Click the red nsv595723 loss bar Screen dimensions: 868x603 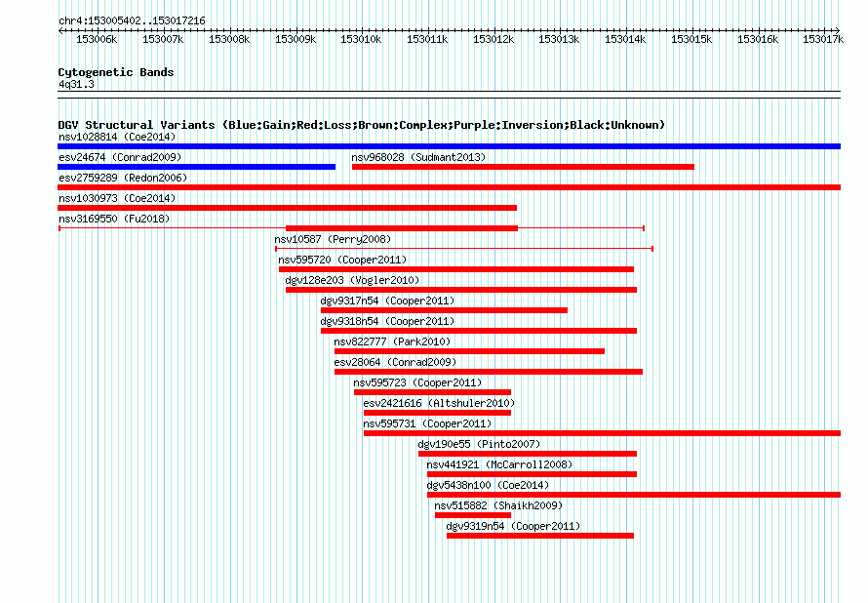432,392
